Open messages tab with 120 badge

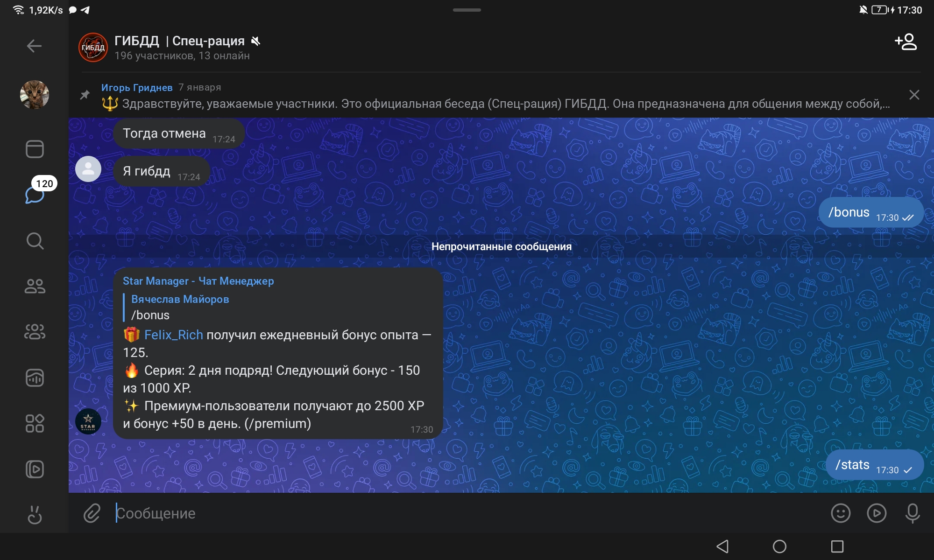point(35,195)
